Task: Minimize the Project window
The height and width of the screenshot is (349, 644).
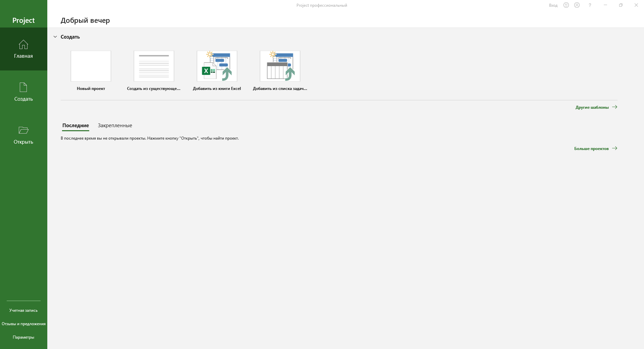Action: [x=605, y=5]
